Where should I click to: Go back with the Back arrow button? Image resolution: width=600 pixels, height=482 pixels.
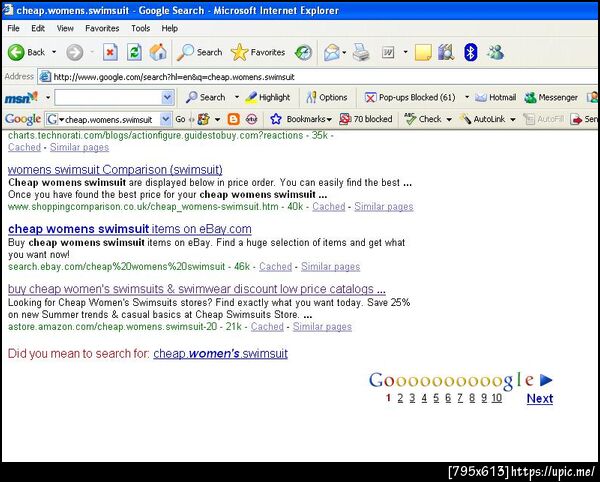click(x=26, y=52)
